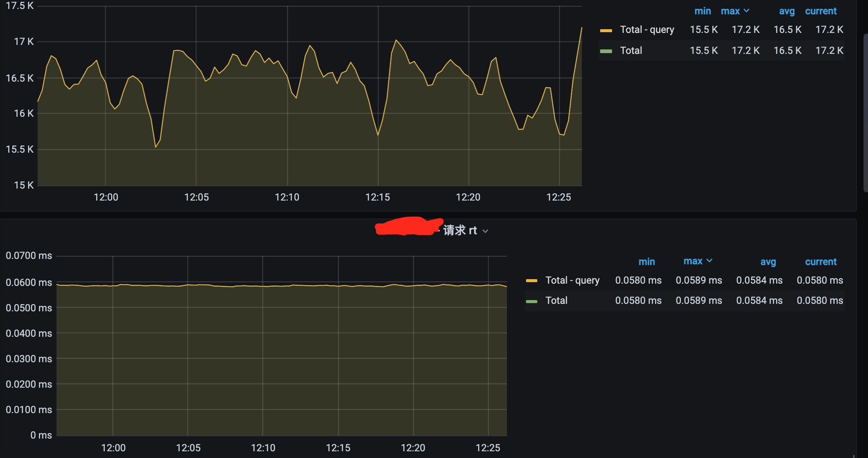Screen dimensions: 868x458
Task: Click the 0.0300 ms y-axis label
Action: tap(29, 359)
